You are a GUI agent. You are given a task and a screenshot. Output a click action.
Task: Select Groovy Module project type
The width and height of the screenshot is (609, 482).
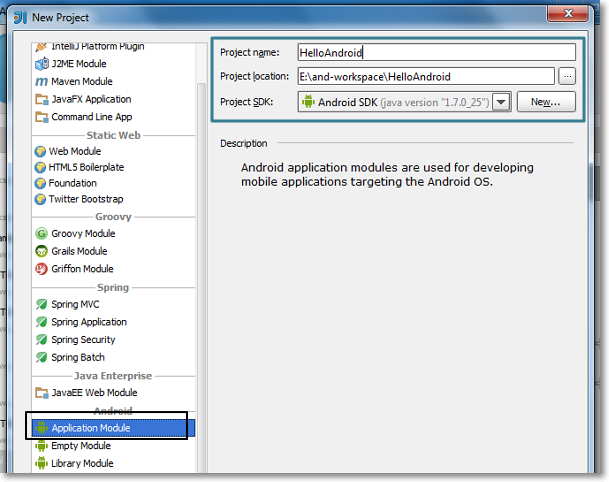[83, 233]
